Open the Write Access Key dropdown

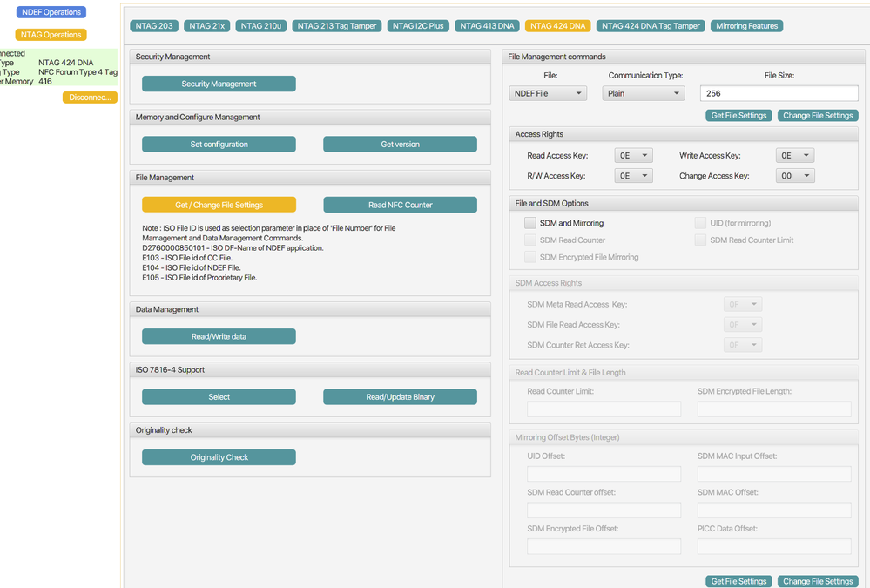point(795,155)
